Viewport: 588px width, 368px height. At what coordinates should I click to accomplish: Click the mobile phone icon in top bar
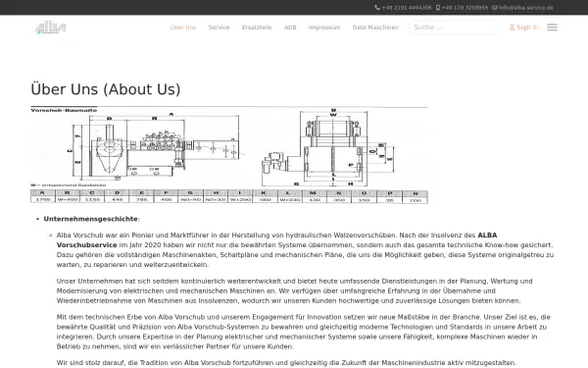point(438,8)
